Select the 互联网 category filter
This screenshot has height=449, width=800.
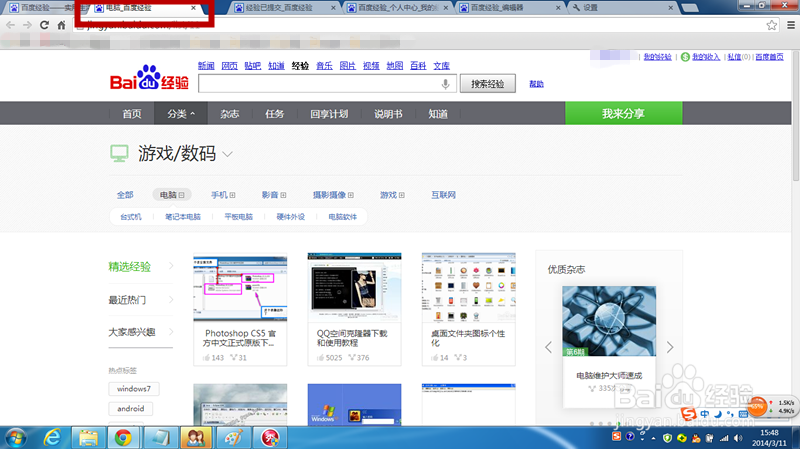coord(443,194)
